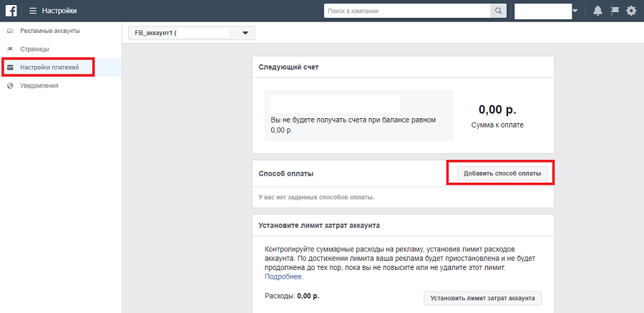Click Установите лимит затрат аккаунта heading
Viewport: 644px width, 313px height.
(319, 226)
